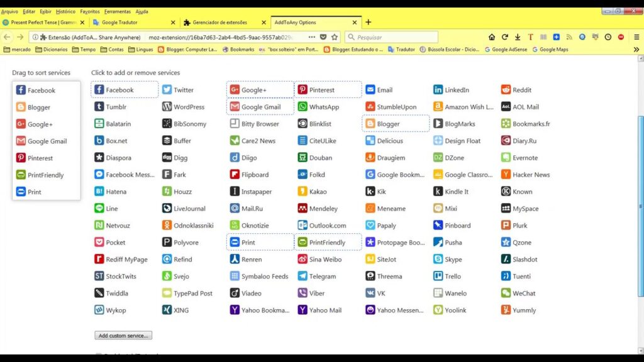Deselect Pinterest in the services grid
The image size is (644, 362).
point(328,90)
